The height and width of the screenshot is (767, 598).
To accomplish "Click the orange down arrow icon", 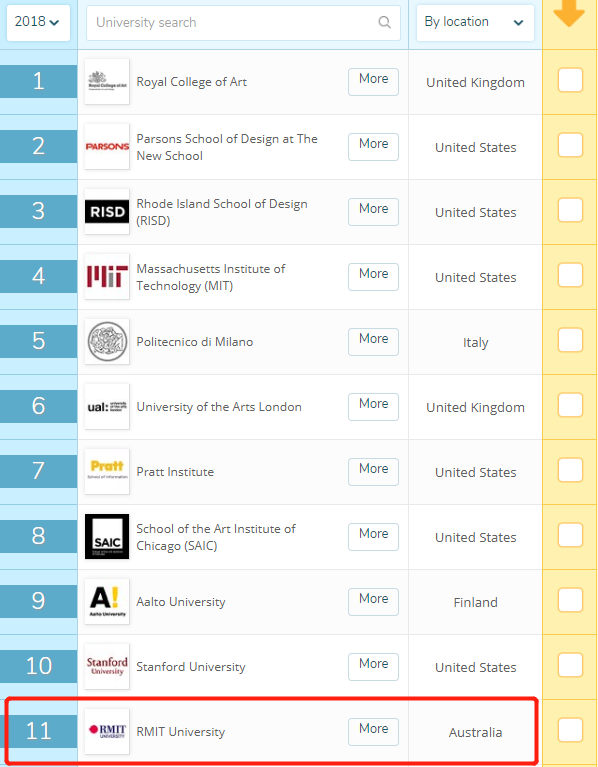I will [569, 13].
